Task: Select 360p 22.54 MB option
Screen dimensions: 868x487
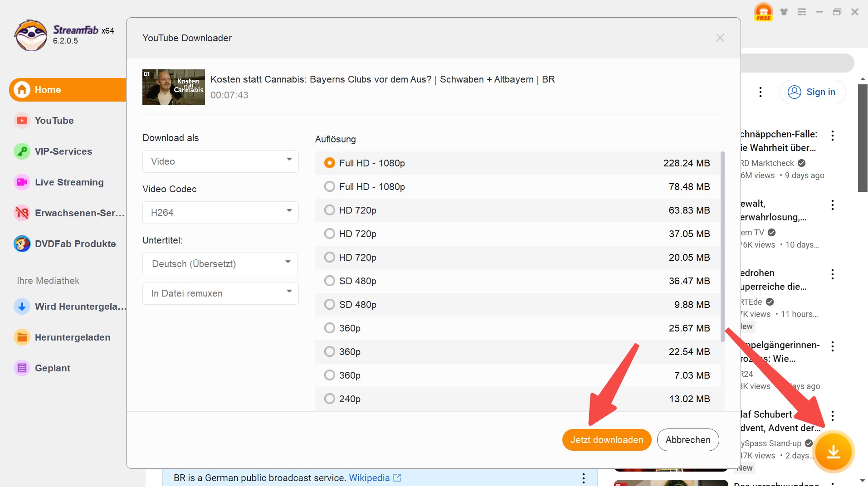Action: pyautogui.click(x=517, y=352)
